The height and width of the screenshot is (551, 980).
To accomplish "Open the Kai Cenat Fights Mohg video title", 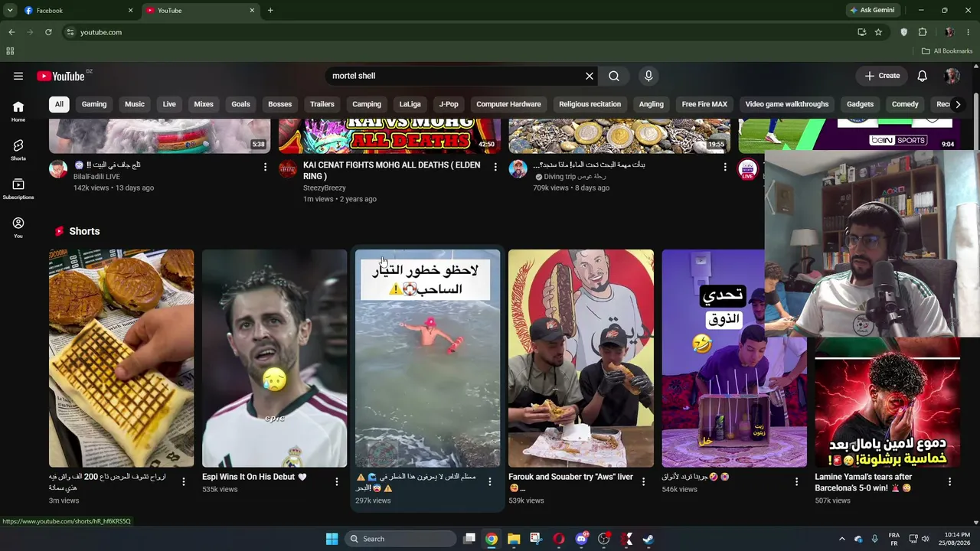I will click(x=392, y=170).
